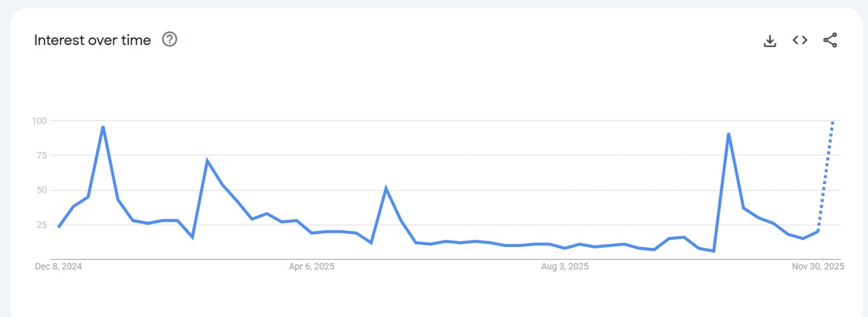Click the 25 value on the y-axis
868x317 pixels.
click(42, 225)
